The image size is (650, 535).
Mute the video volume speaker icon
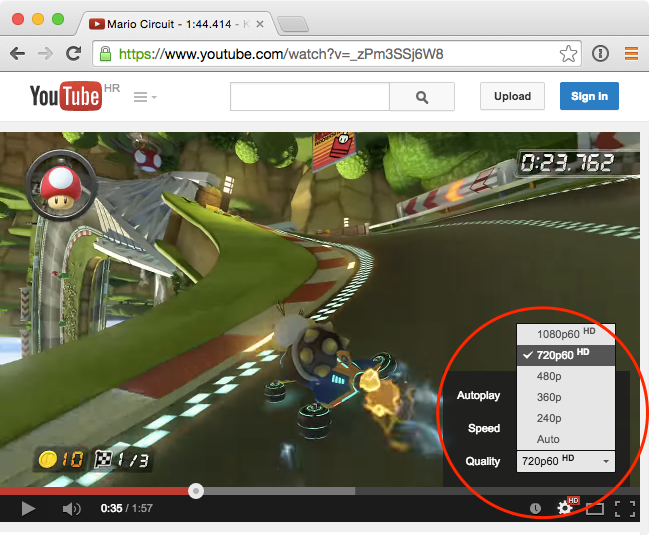71,508
